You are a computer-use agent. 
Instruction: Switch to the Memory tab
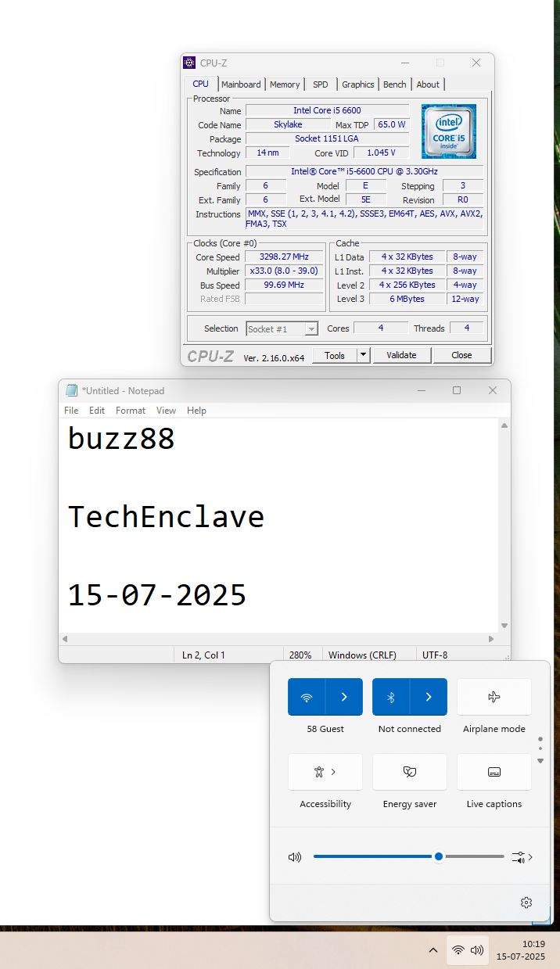285,84
